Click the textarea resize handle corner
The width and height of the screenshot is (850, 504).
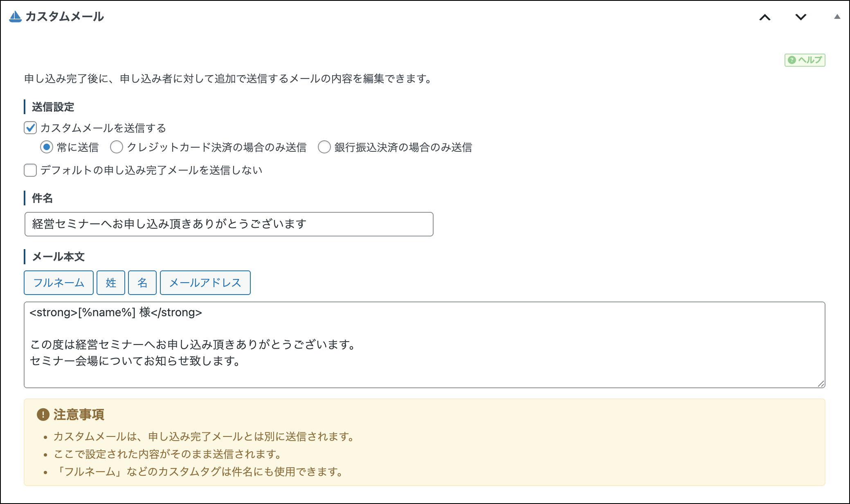coord(821,384)
